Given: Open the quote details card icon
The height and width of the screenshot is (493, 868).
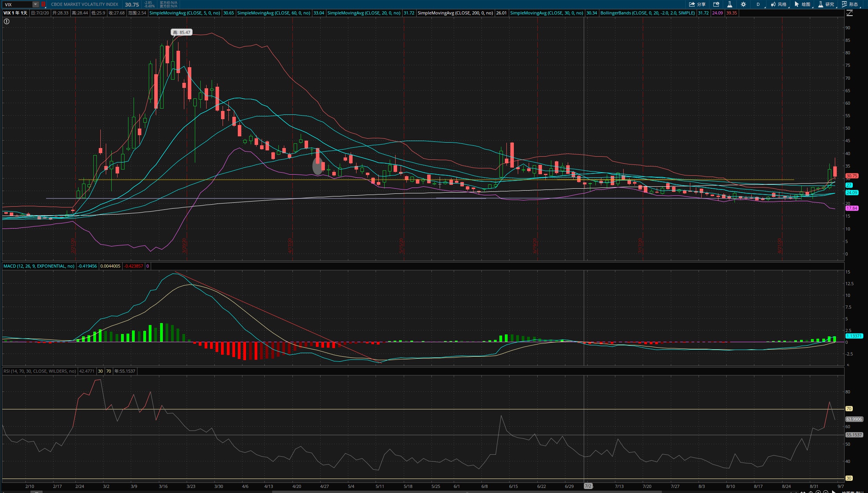Looking at the screenshot, I should click(716, 4).
